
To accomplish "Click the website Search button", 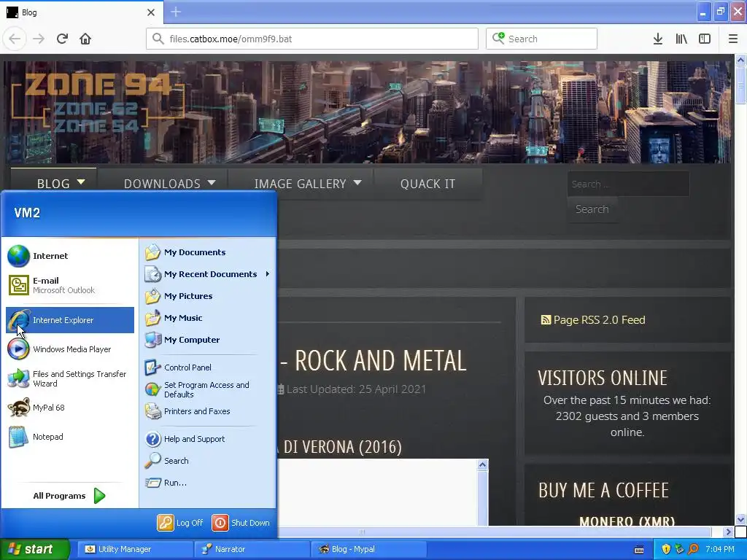I will coord(592,209).
